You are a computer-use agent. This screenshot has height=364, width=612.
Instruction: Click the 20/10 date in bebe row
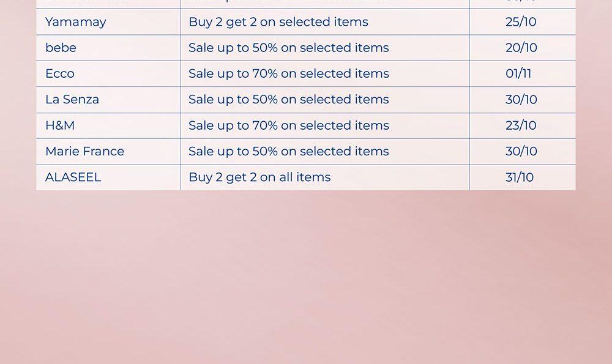click(x=521, y=48)
